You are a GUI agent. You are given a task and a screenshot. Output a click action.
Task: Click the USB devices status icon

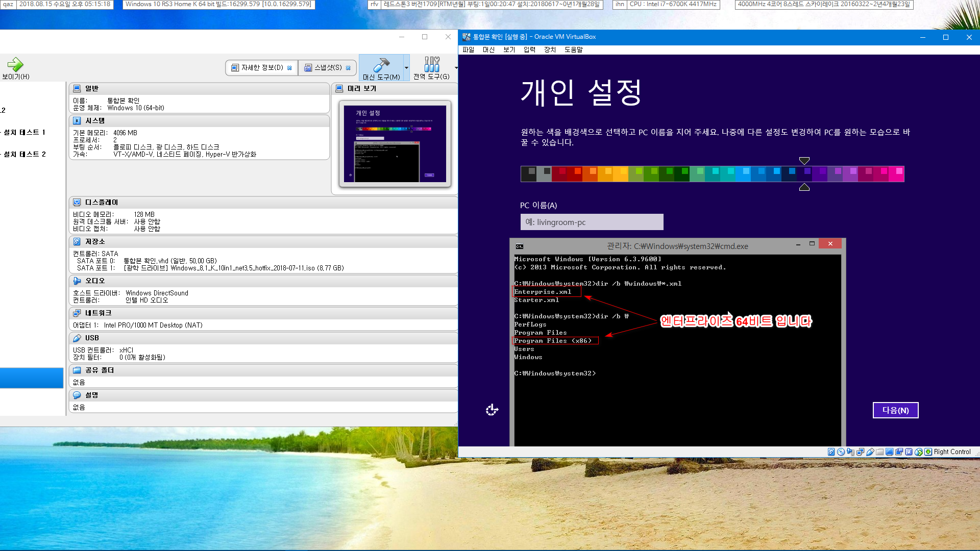[x=870, y=452]
